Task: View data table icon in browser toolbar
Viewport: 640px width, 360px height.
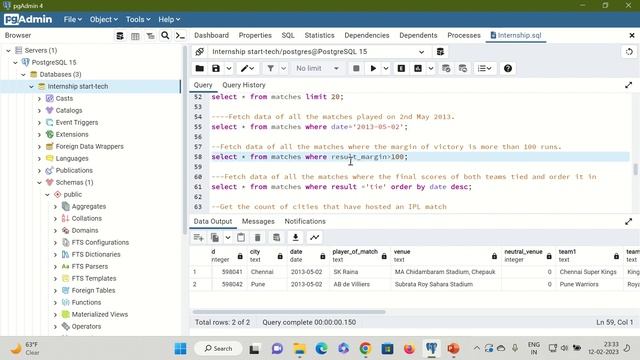Action: click(x=135, y=36)
